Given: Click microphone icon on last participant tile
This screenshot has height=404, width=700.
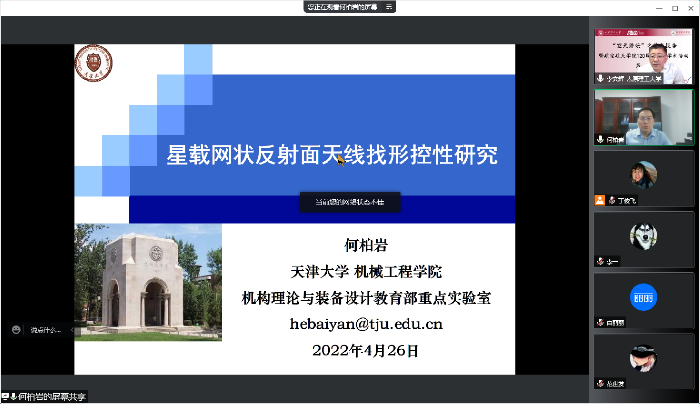Looking at the screenshot, I should coord(600,382).
